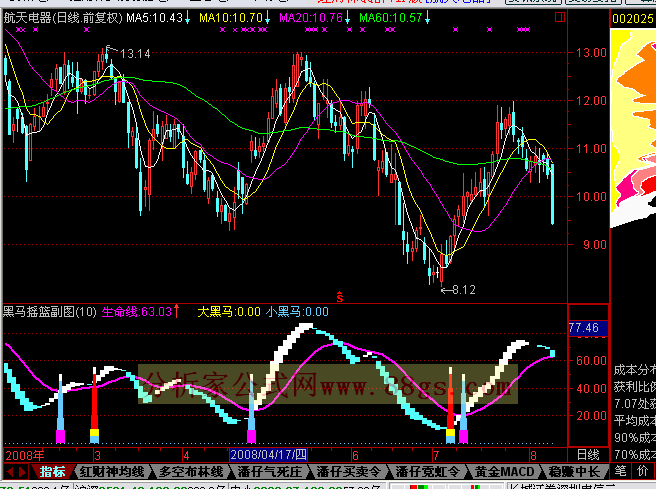The width and height of the screenshot is (656, 489).
Task: Switch to the 稳赚中长 tab
Action: pyautogui.click(x=574, y=472)
